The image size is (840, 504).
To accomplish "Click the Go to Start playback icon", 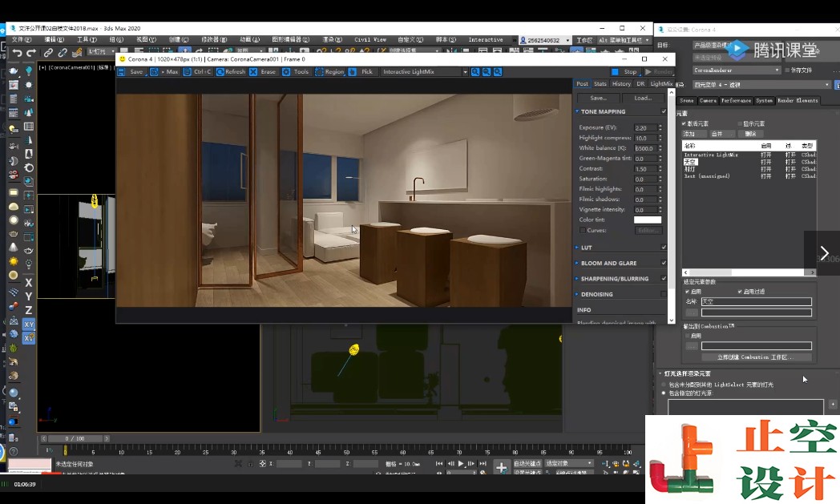I will 439,464.
